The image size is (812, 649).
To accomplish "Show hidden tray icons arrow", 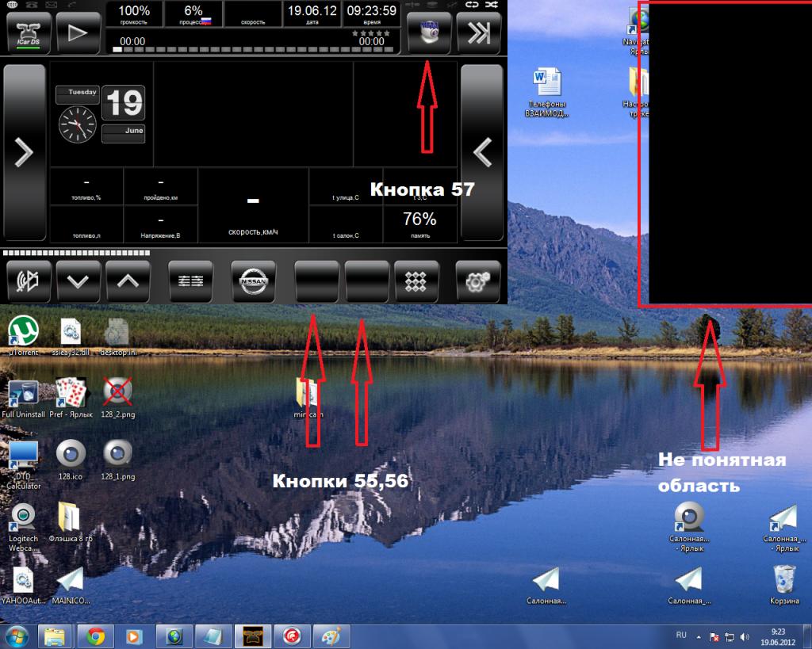I will (698, 637).
